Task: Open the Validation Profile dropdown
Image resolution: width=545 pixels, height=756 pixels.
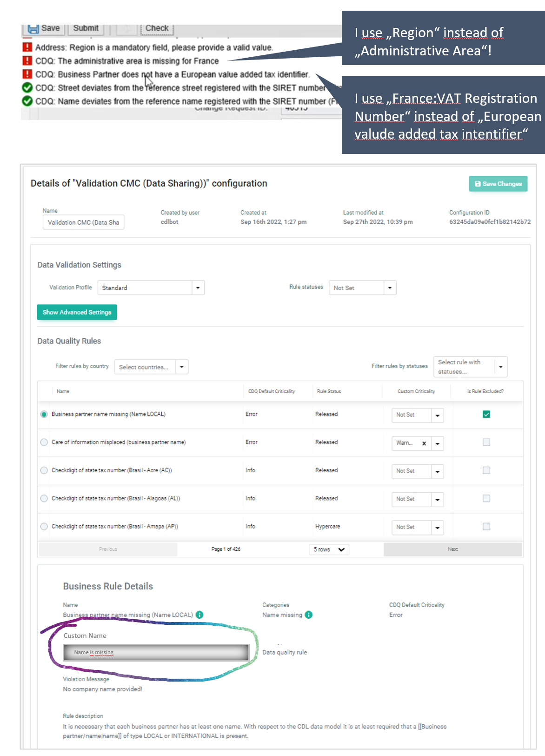Action: pyautogui.click(x=198, y=288)
